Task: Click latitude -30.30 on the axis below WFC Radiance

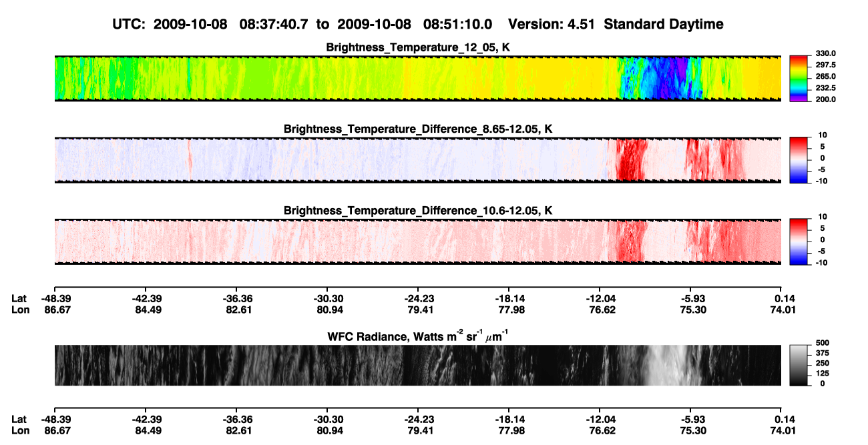Action: pos(327,420)
